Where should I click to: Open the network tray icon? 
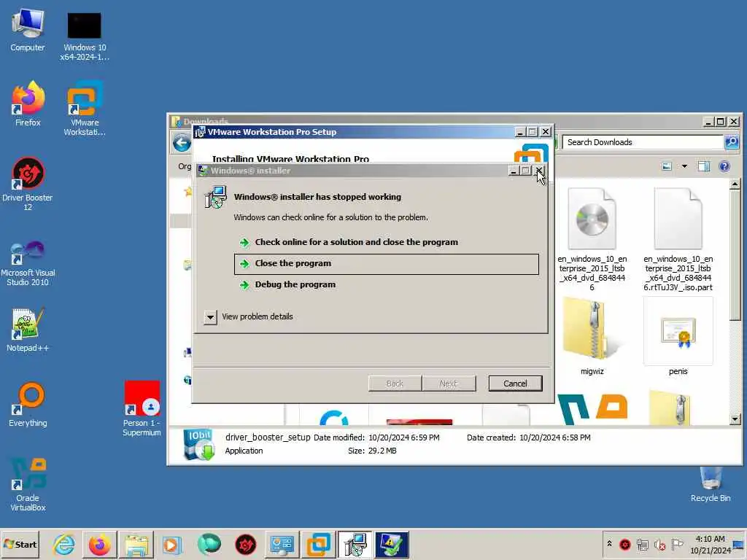(x=642, y=544)
